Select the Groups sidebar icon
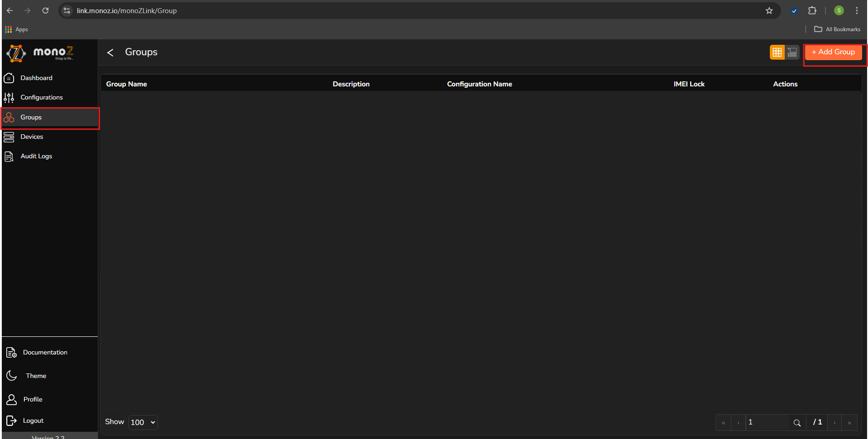Viewport: 868px width, 439px height. 9,118
